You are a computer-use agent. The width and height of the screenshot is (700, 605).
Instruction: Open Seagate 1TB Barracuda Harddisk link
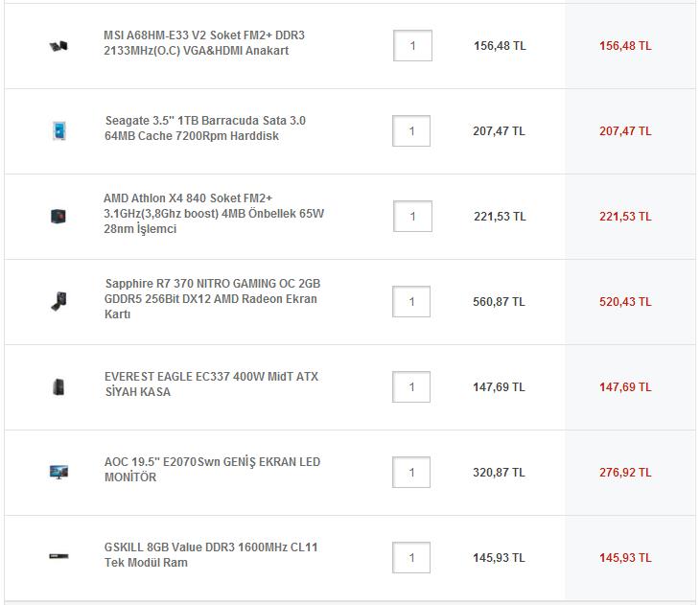[x=205, y=128]
